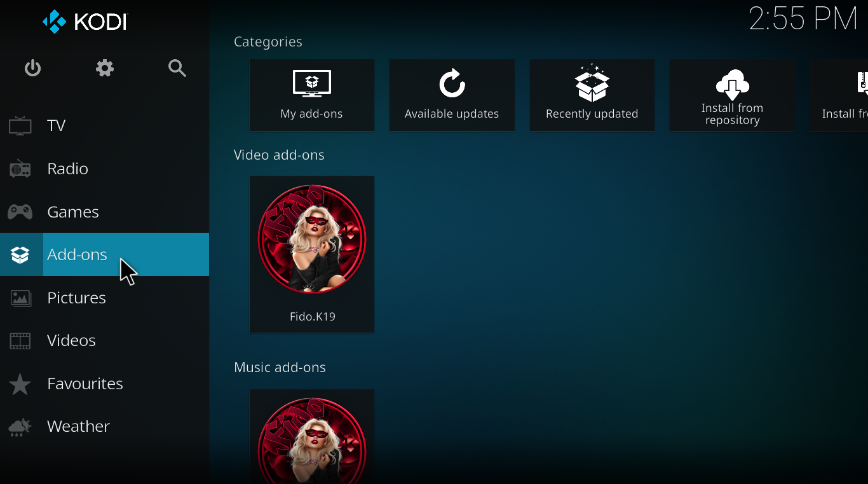Open the Radio menu item
This screenshot has width=868, height=484.
coord(104,169)
